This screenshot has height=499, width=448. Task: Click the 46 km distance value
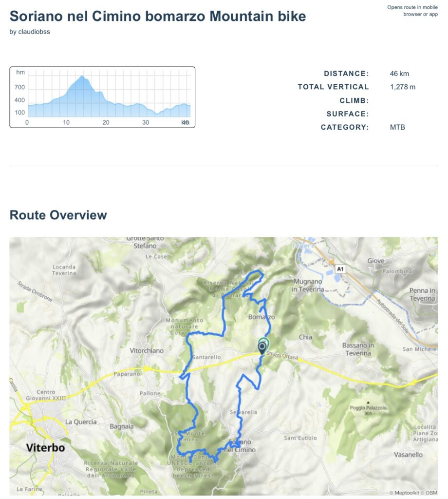399,74
